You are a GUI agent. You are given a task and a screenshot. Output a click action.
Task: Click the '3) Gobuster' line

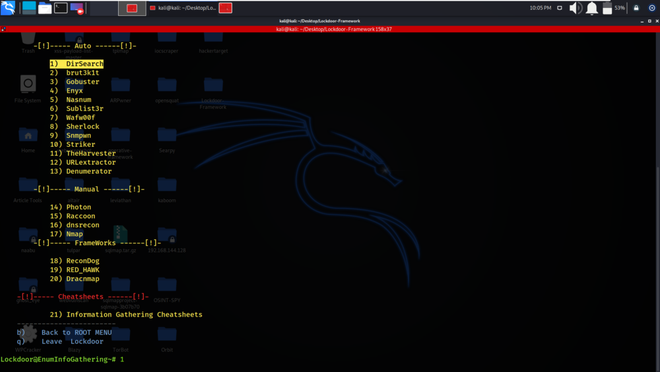75,82
